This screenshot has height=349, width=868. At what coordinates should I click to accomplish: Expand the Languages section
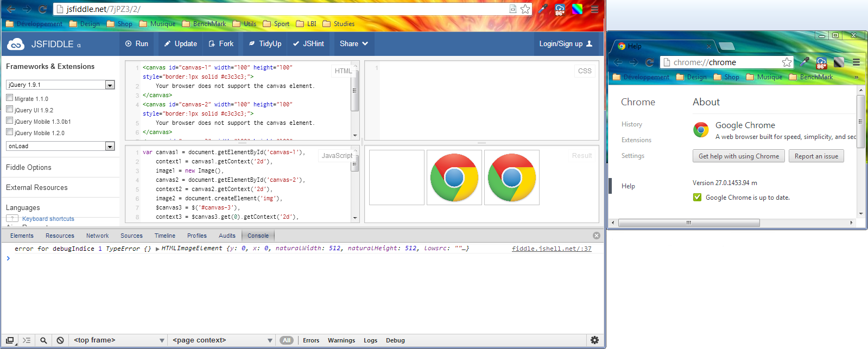coord(23,208)
